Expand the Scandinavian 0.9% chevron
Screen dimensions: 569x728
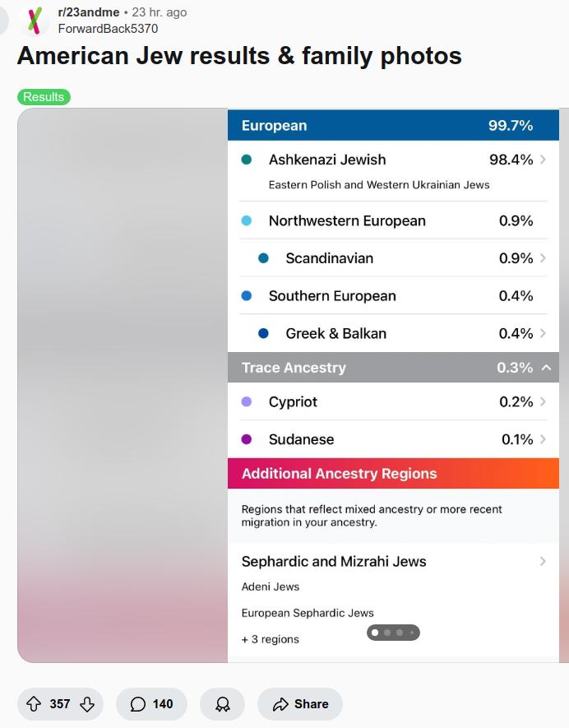click(x=544, y=258)
